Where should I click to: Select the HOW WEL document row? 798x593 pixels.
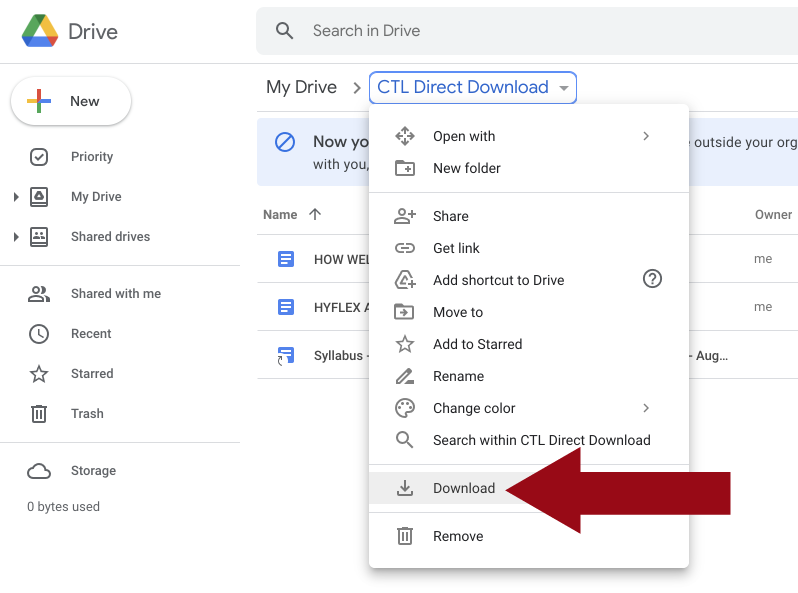tap(527, 259)
